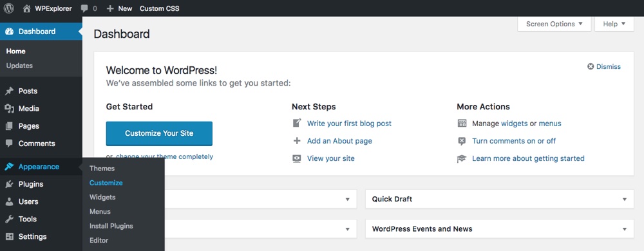Click Write your first blog post link

350,123
